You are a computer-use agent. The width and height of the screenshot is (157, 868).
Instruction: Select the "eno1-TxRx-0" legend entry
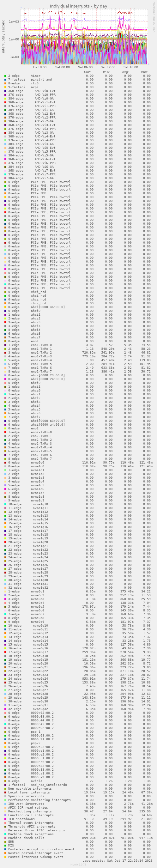[x=41, y=345]
